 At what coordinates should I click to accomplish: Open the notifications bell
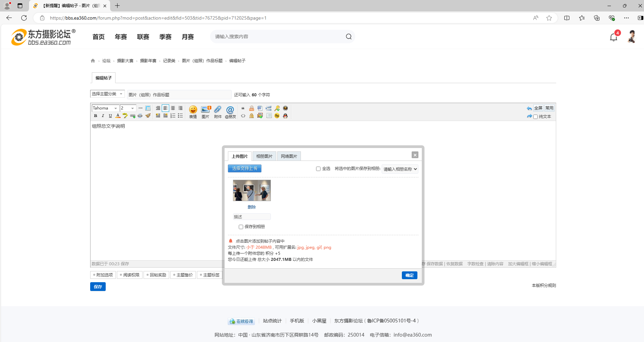click(x=613, y=37)
